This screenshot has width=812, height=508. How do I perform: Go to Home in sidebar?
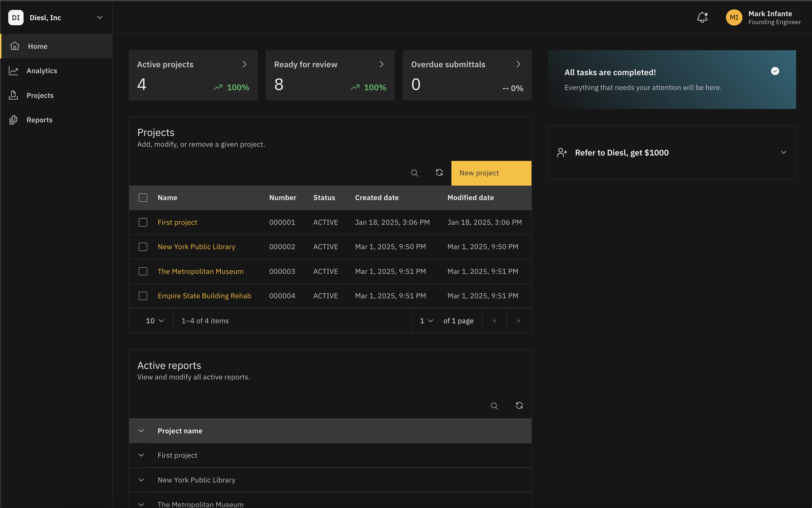[x=56, y=46]
